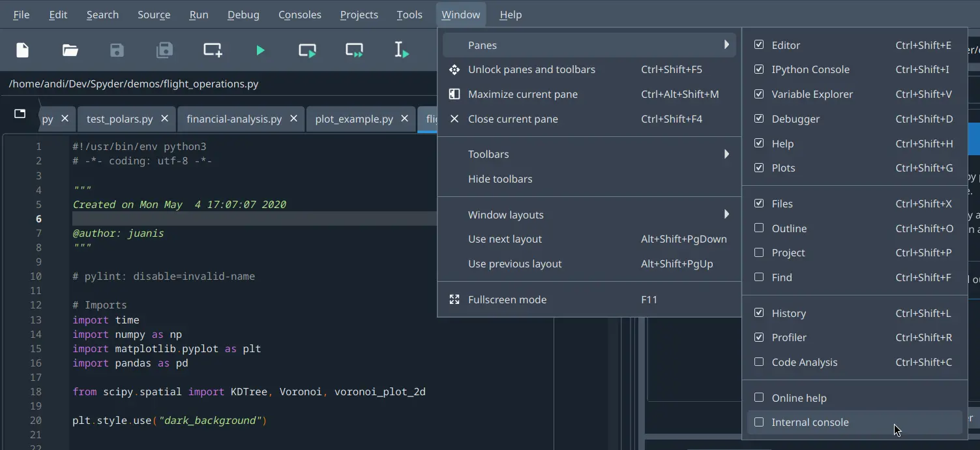Run selection or current line icon
Screen dimensions: 980x450
point(402,50)
